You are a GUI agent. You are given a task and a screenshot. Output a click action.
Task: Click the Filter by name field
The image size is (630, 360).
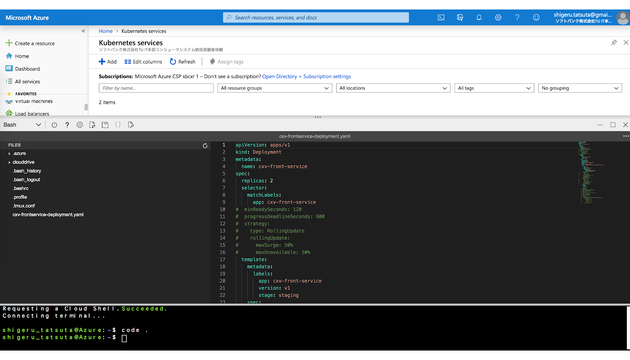pyautogui.click(x=156, y=88)
